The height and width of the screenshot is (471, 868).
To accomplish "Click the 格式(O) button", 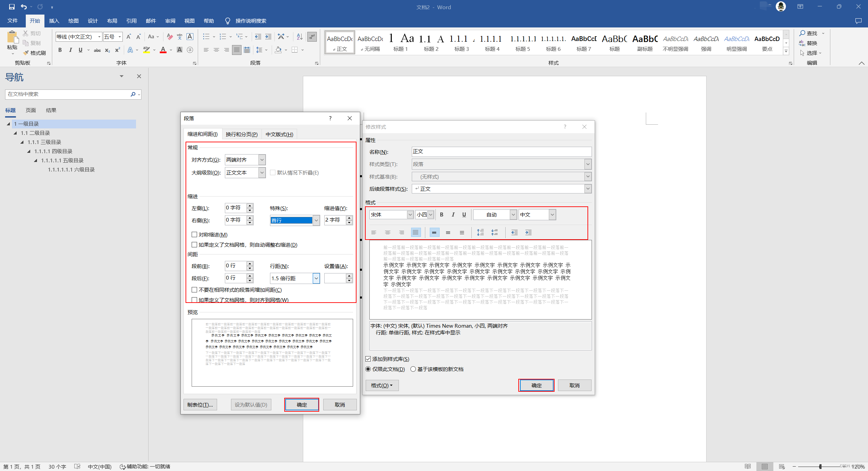I will pos(382,385).
